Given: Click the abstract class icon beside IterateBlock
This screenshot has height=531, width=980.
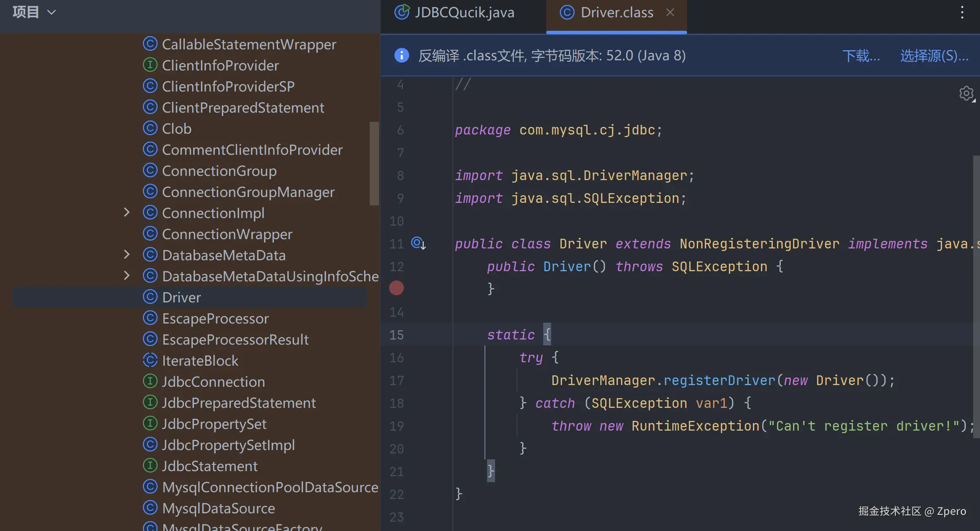Looking at the screenshot, I should [x=150, y=360].
